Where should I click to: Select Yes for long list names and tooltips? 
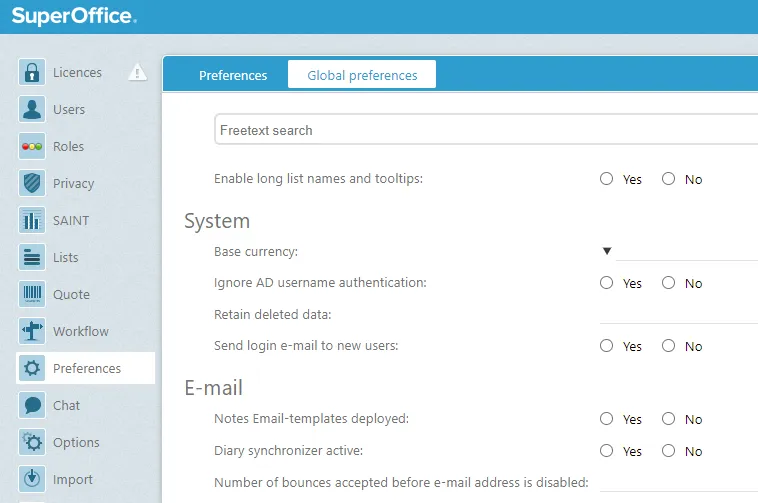coord(606,180)
